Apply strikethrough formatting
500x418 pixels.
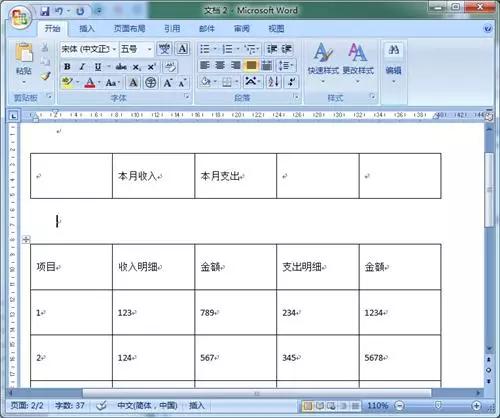tap(121, 67)
